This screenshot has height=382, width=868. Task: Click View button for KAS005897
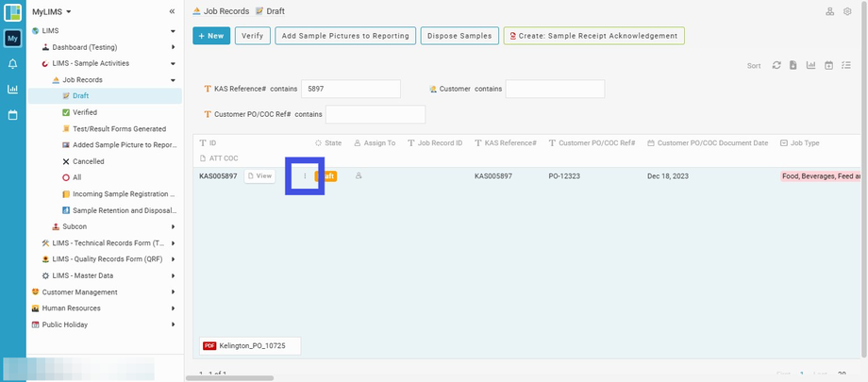coord(259,176)
